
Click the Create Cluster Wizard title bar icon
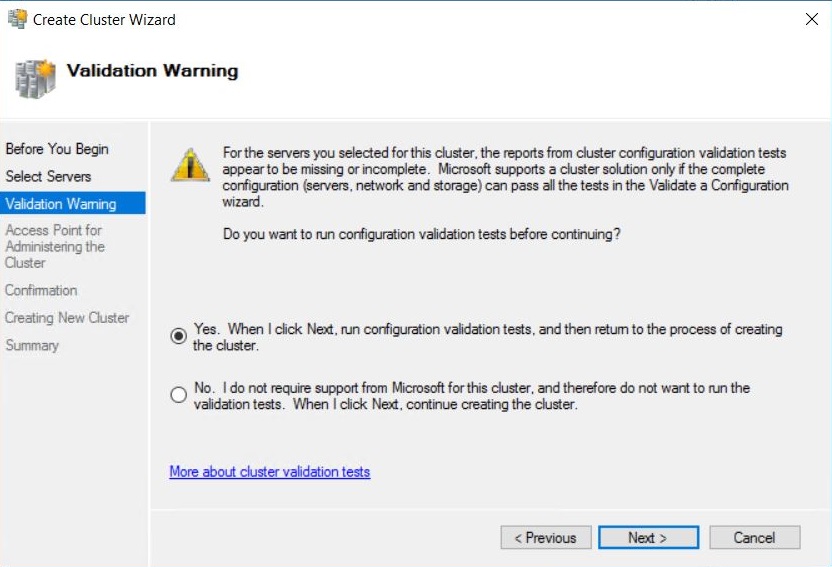coord(17,19)
